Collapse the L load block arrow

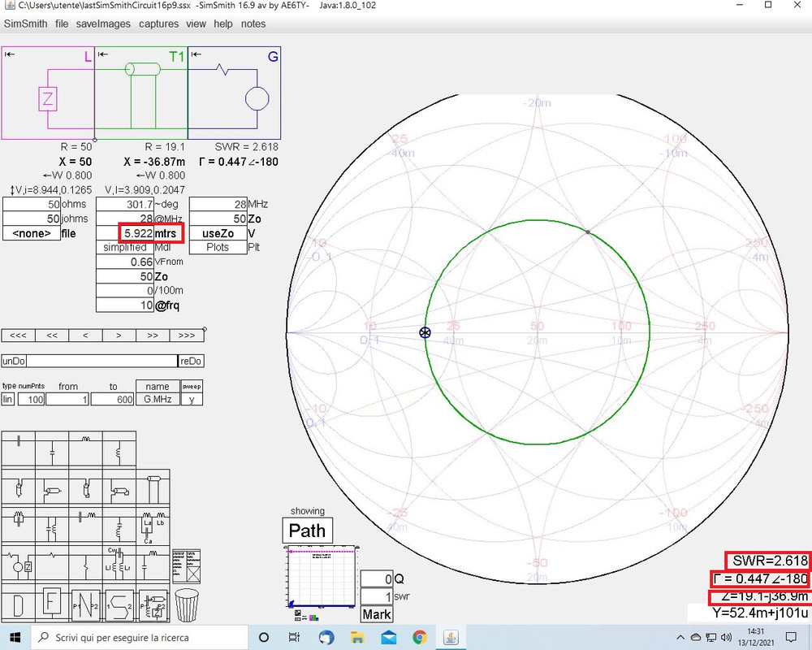[10, 54]
